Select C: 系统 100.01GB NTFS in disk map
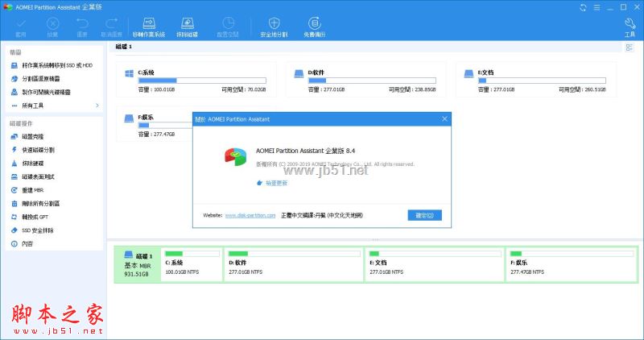Screen dimensions: 644x340 click(192, 265)
